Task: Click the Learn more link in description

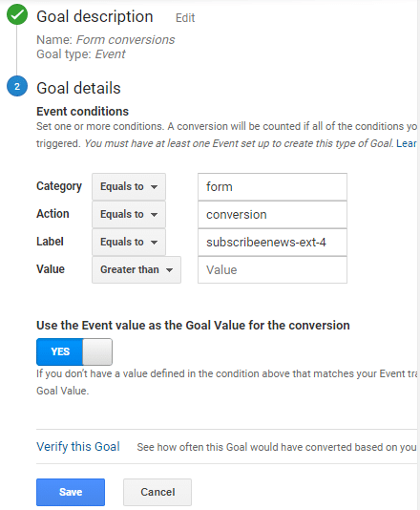Action: click(407, 143)
